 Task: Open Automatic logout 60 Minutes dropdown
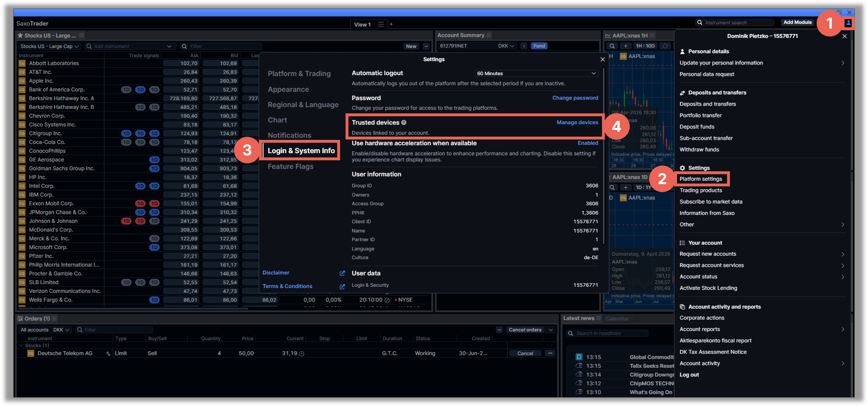tap(537, 73)
